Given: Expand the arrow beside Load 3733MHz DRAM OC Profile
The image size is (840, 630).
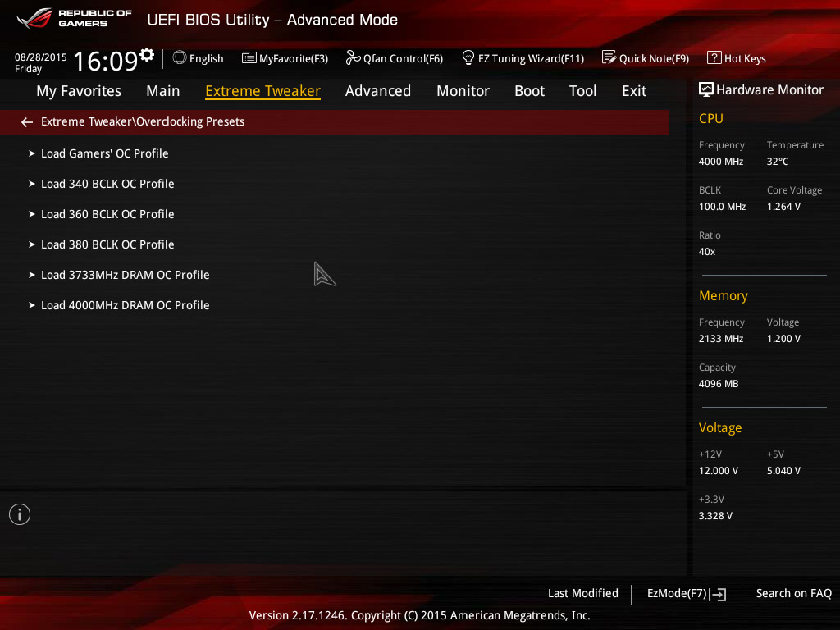Looking at the screenshot, I should [32, 275].
